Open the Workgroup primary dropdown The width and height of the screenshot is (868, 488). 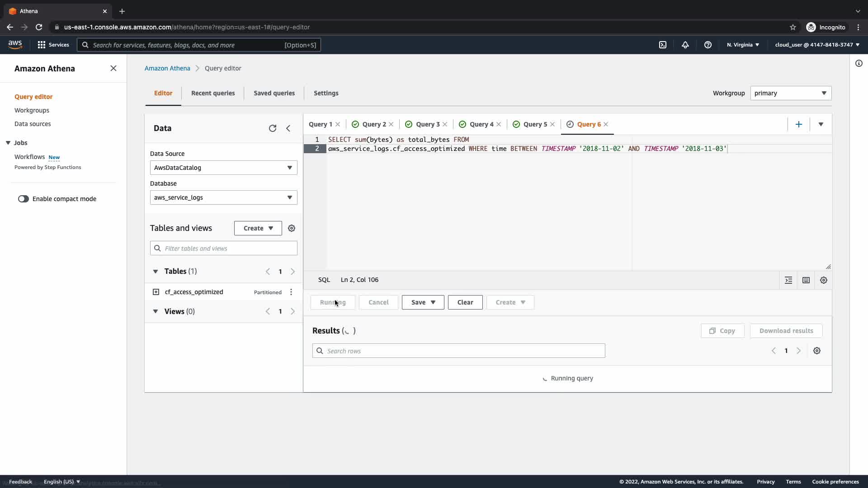790,93
